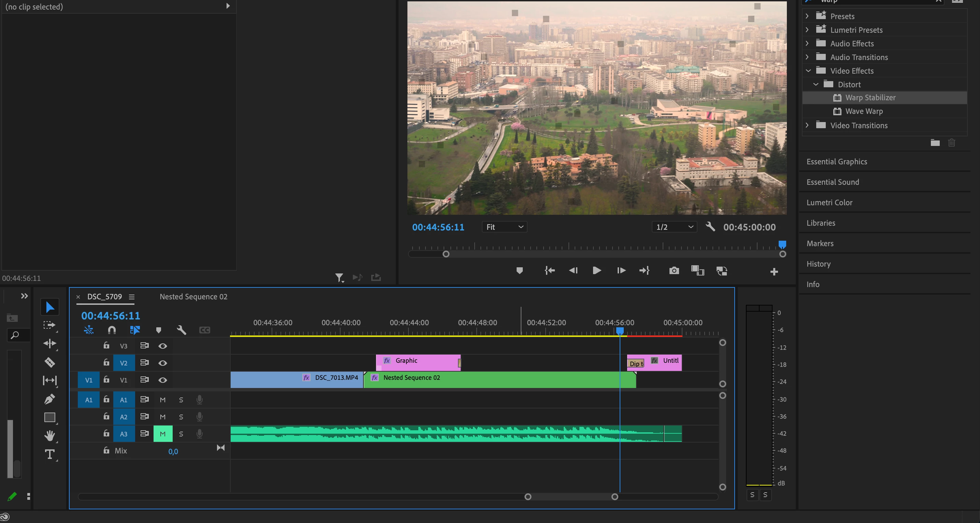
Task: Open the 1/2 playback resolution dropdown
Action: (x=674, y=227)
